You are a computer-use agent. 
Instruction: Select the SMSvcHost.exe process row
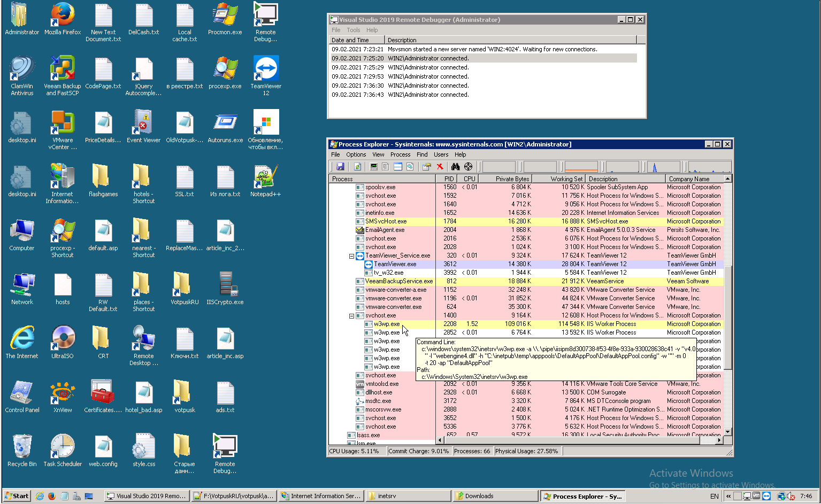tap(526, 221)
